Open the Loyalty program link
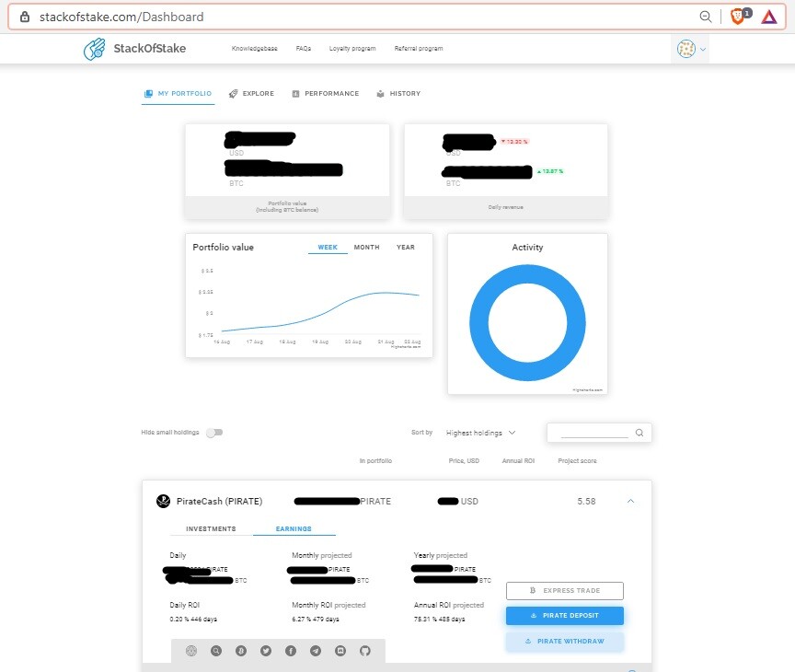The image size is (795, 672). (352, 49)
